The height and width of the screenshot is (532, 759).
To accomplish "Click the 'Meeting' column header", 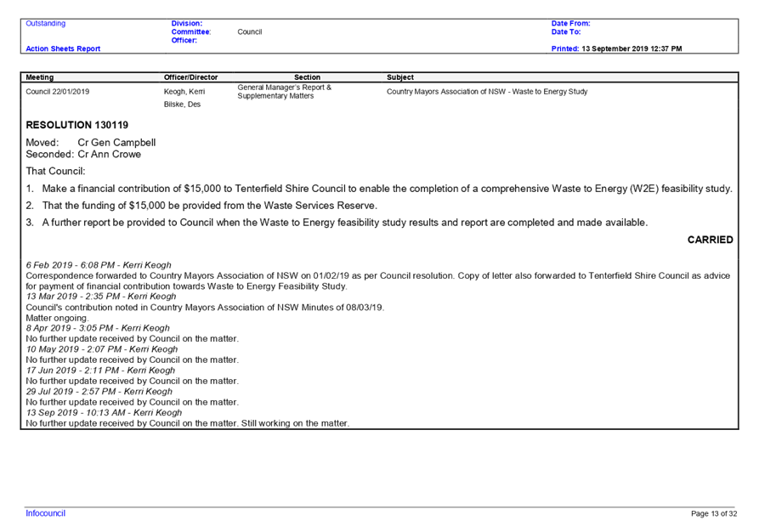I will pos(40,77).
